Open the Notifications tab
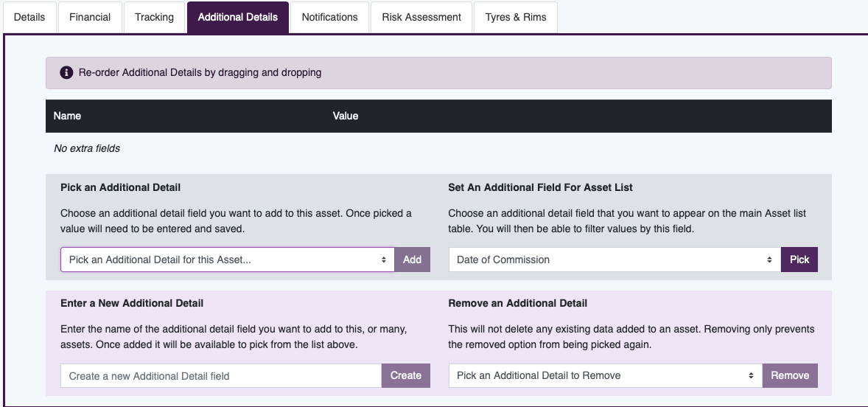868x407 pixels. tap(329, 17)
